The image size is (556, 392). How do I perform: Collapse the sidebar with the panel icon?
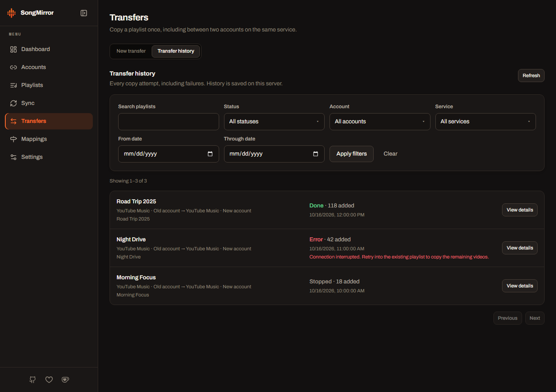tap(84, 13)
